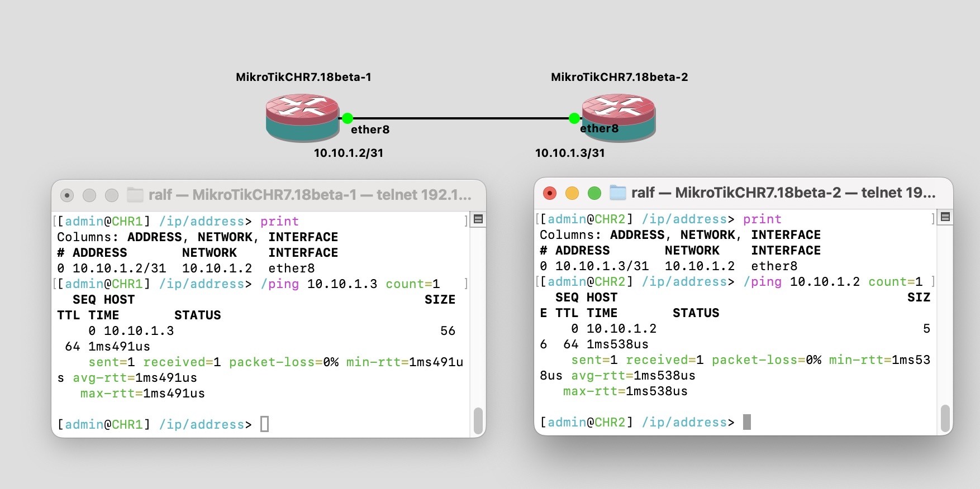Click the packet-loss=0% text in the CHR1 terminal
The image size is (980, 489).
[284, 362]
